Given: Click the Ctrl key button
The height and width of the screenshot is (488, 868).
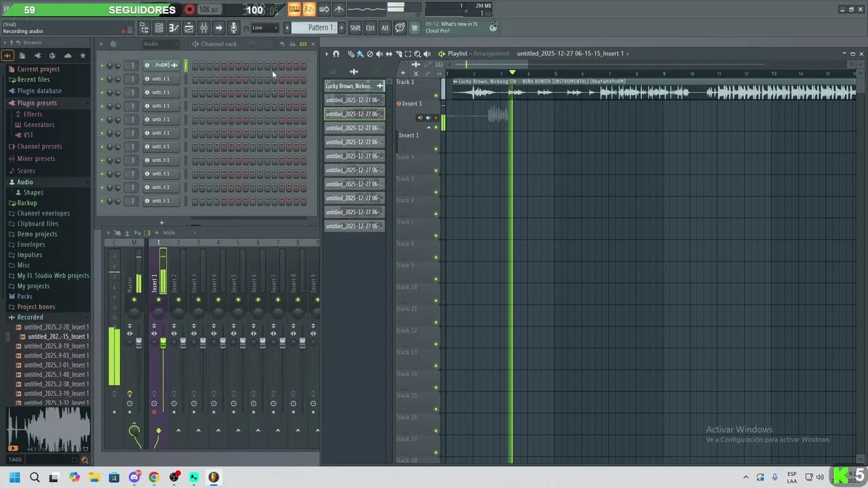Looking at the screenshot, I should 370,28.
